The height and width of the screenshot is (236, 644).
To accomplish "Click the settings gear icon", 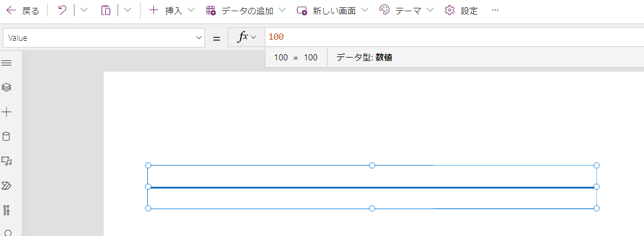I will 449,10.
